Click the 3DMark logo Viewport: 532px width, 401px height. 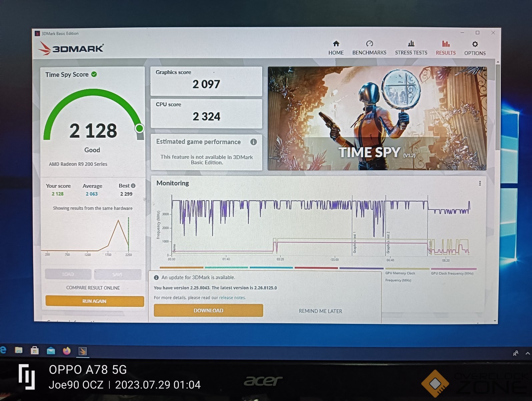coord(71,48)
